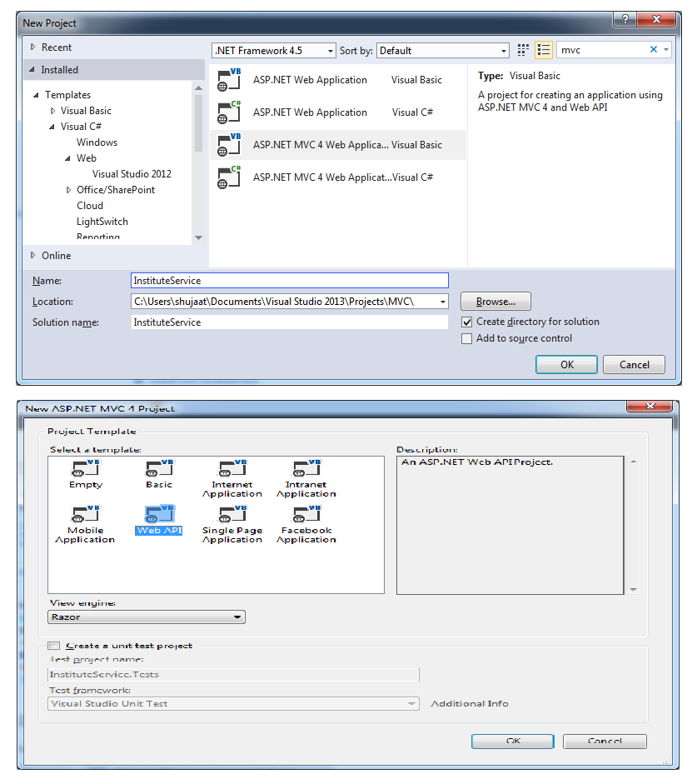Open the search options dropdown arrow
697x784 pixels.
[666, 49]
